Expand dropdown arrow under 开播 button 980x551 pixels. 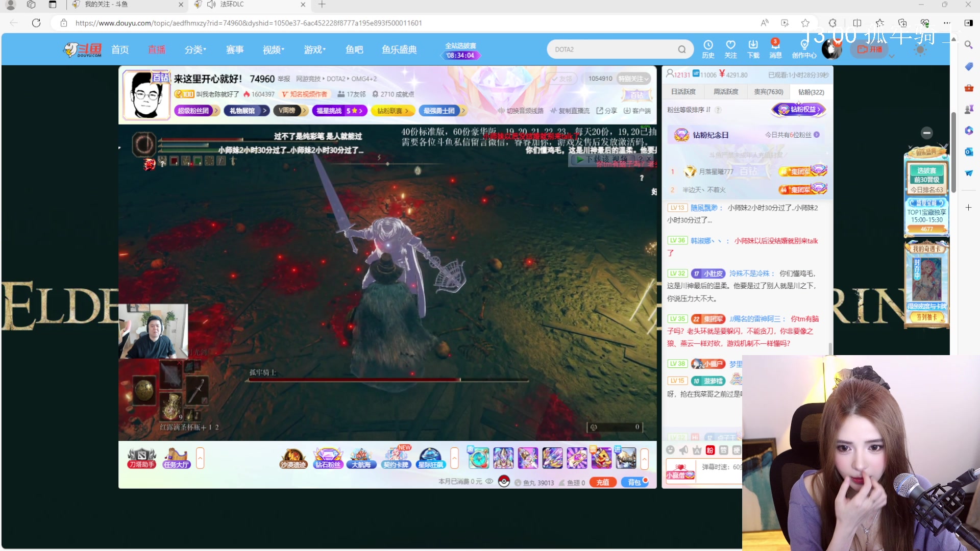point(892,56)
